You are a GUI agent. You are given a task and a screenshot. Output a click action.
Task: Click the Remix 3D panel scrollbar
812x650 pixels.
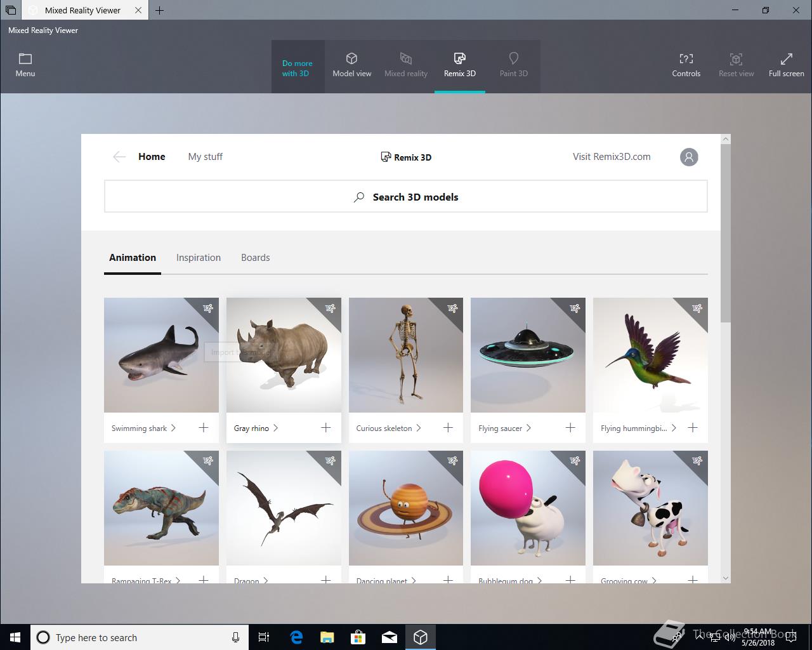pos(726,233)
